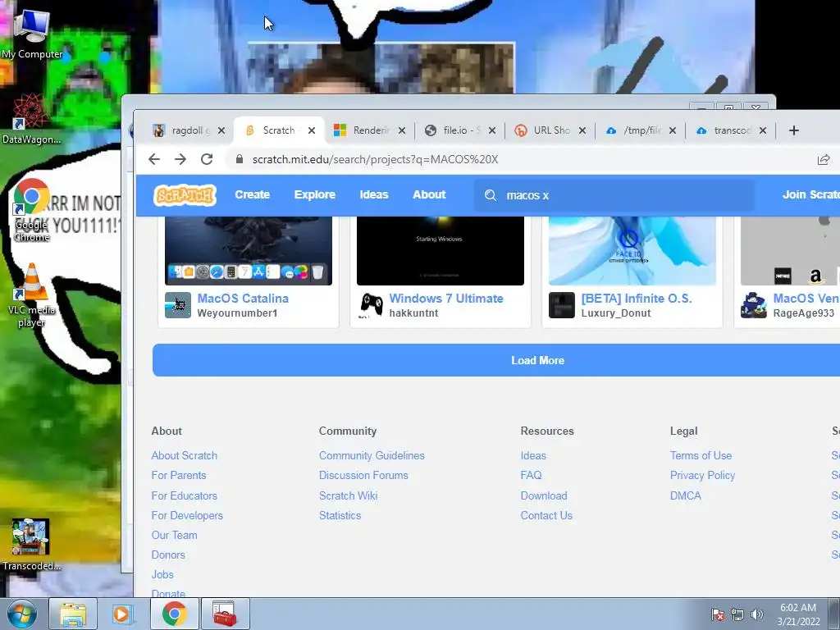The height and width of the screenshot is (630, 840).
Task: Open Windows Media Player from taskbar
Action: point(123,614)
